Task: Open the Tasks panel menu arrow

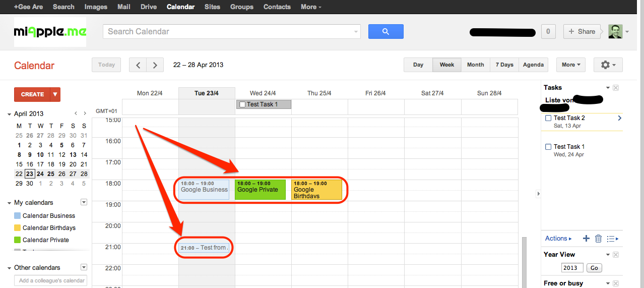Action: click(x=608, y=88)
